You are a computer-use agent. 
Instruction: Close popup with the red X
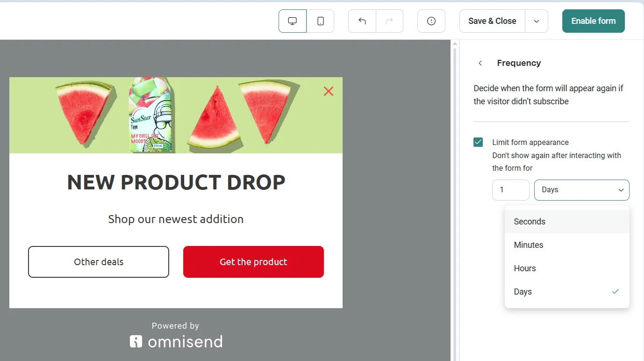329,91
